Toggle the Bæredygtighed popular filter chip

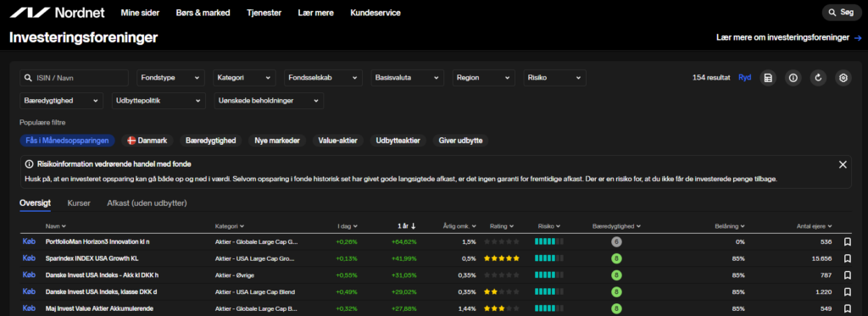(x=211, y=141)
